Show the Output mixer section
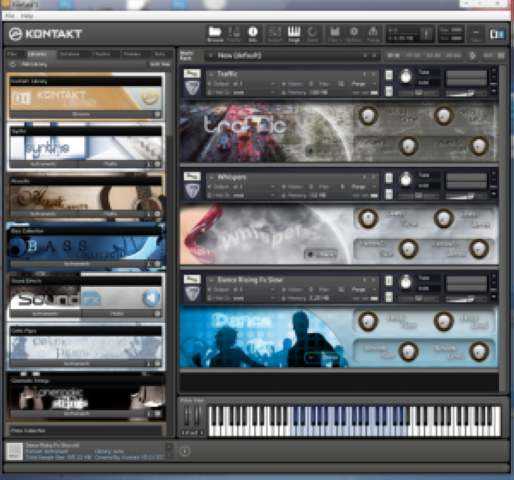 pos(274,34)
